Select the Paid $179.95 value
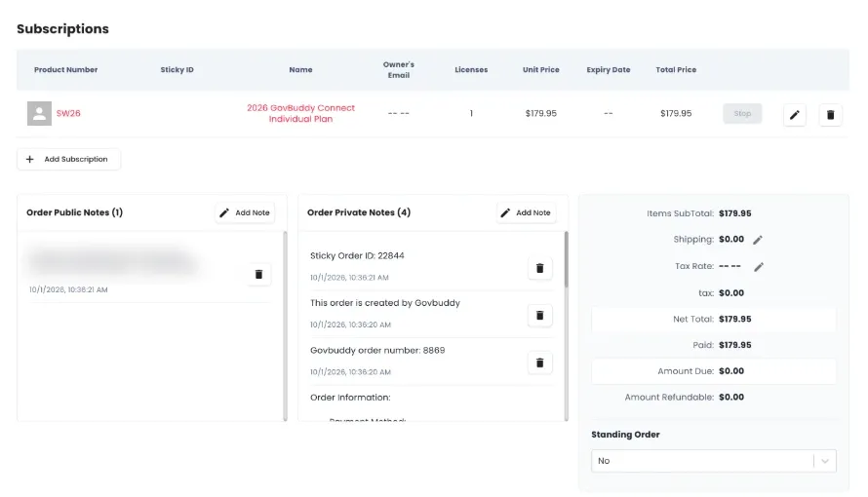 click(x=735, y=345)
